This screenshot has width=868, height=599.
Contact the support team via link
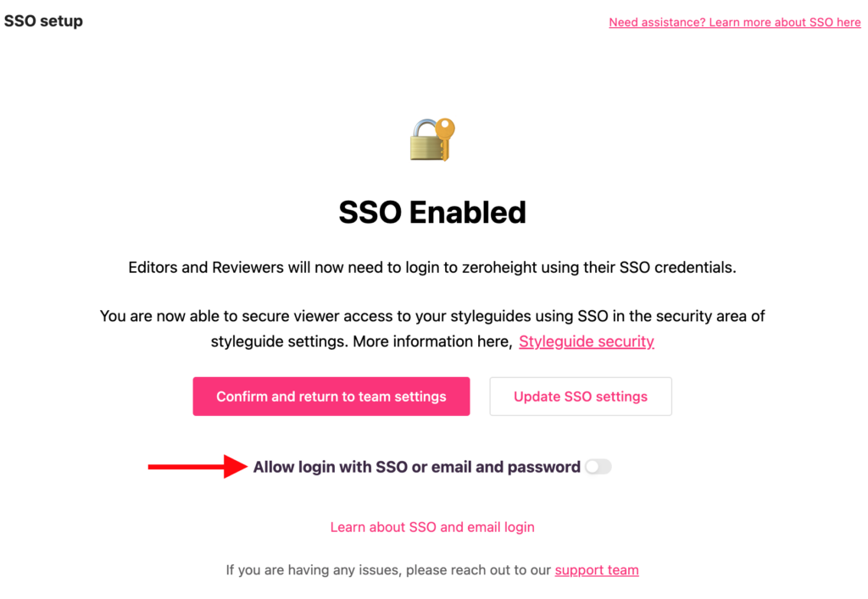pos(597,570)
